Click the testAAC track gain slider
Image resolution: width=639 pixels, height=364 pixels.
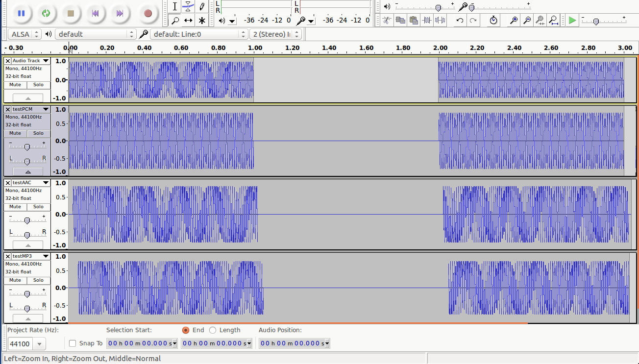coord(27,220)
